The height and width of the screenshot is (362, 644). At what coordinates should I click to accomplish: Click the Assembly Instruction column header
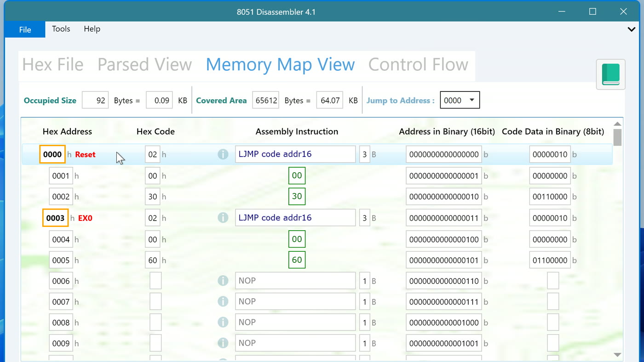coord(297,131)
